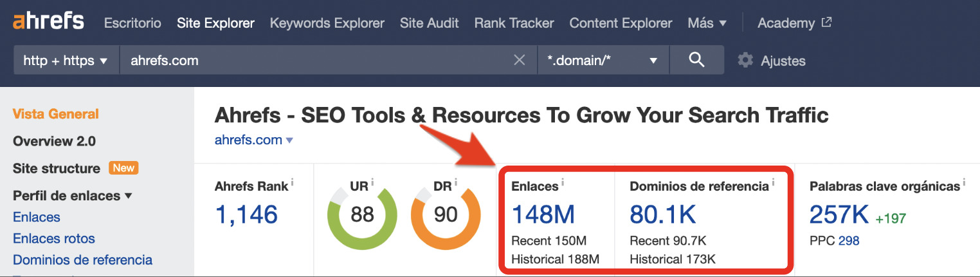Expand the Más menu
The width and height of the screenshot is (980, 277).
pyautogui.click(x=707, y=23)
